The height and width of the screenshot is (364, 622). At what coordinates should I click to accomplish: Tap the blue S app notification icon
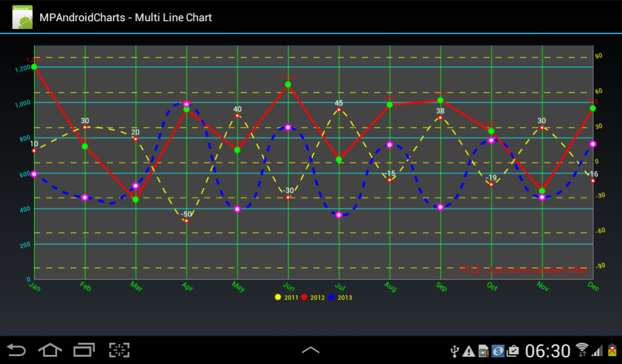click(x=498, y=351)
